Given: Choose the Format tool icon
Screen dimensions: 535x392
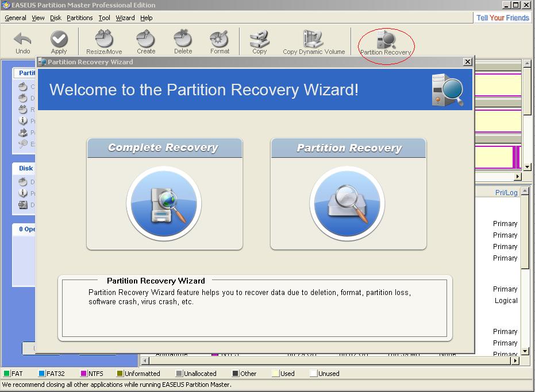Looking at the screenshot, I should (220, 38).
